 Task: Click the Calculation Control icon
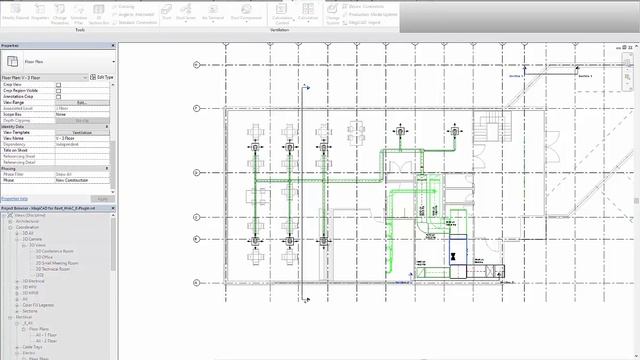point(282,9)
